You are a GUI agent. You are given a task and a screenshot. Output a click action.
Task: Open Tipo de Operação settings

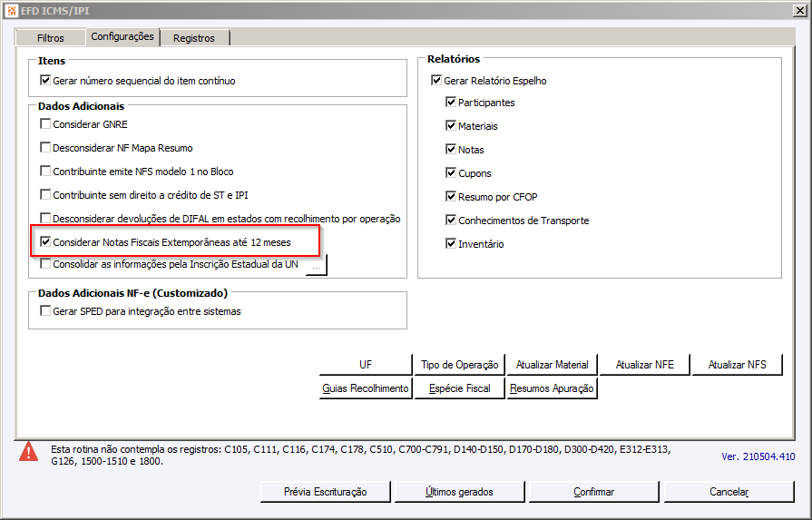[459, 365]
